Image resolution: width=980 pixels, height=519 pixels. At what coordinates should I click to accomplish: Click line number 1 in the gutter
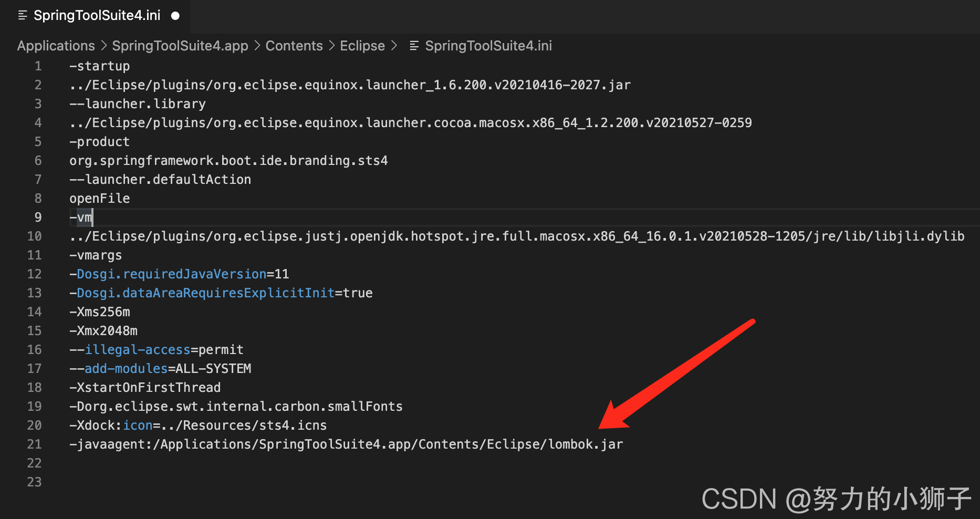38,66
